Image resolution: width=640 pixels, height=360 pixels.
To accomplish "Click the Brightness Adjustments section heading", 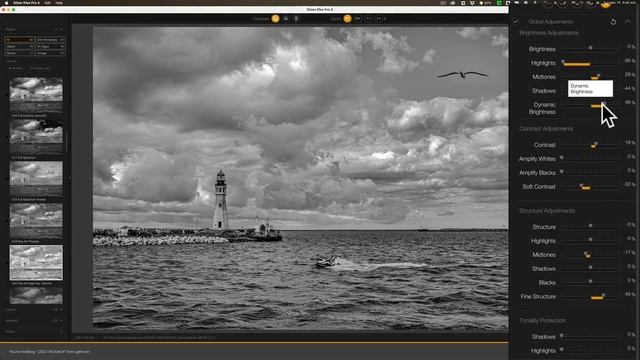I will pos(549,33).
